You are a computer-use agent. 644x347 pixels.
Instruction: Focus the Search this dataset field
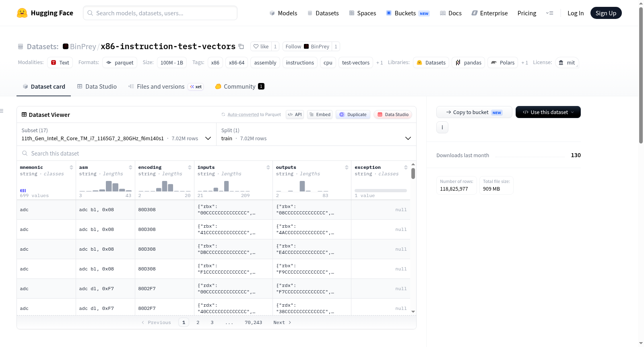click(x=217, y=153)
